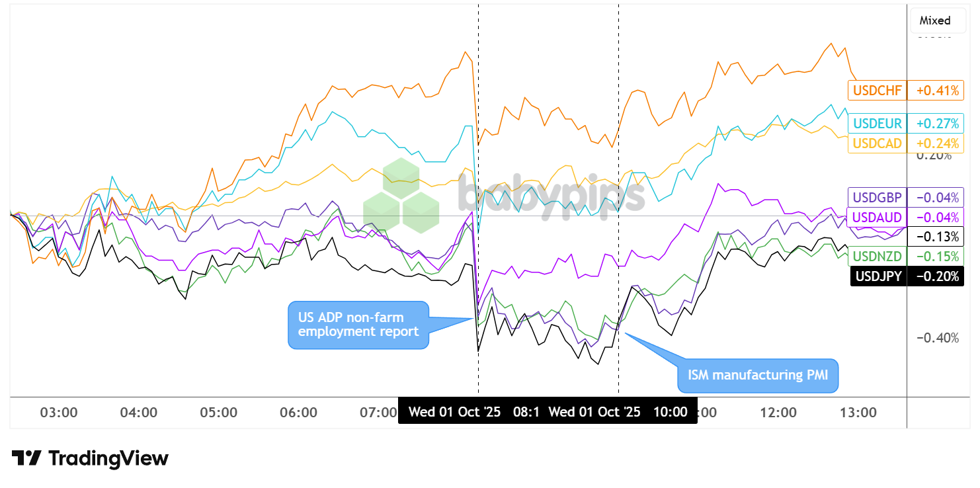Click the 03:00 time axis label
This screenshot has height=488, width=980.
(x=59, y=413)
